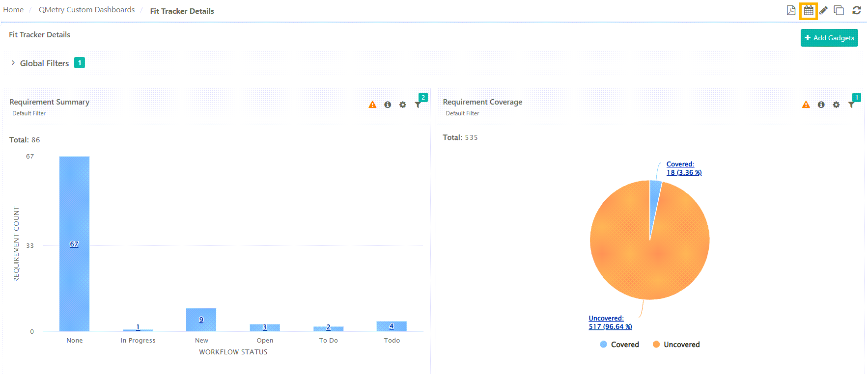This screenshot has width=868, height=374.
Task: Clone dashboard using copy icon
Action: pos(839,10)
